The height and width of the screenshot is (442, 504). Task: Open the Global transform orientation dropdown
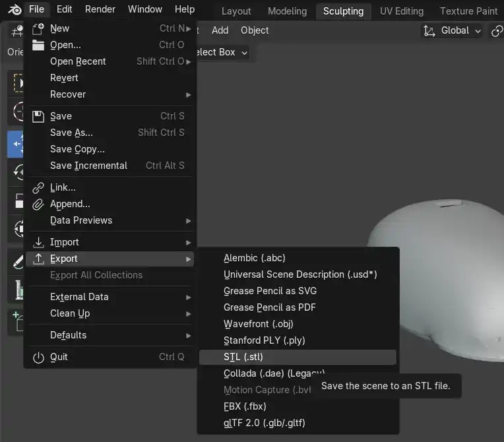(451, 31)
